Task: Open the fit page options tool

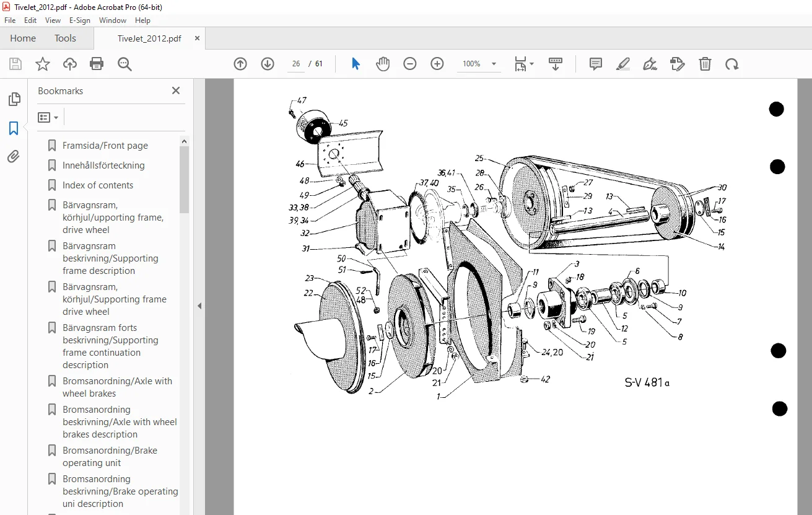Action: click(x=524, y=64)
